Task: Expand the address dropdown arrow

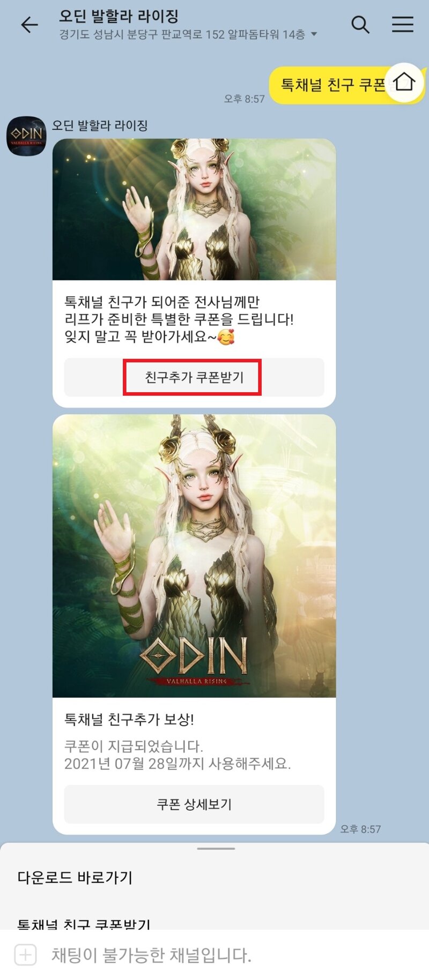Action: [x=314, y=34]
